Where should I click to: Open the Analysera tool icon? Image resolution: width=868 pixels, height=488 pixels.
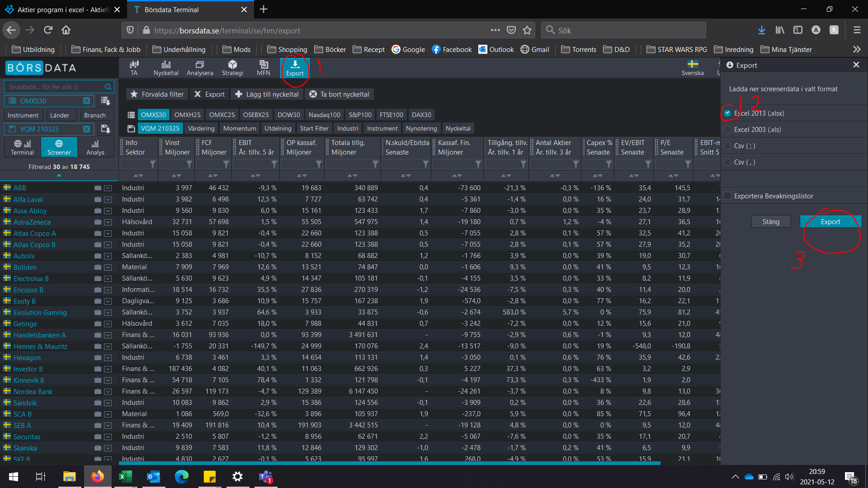tap(200, 67)
